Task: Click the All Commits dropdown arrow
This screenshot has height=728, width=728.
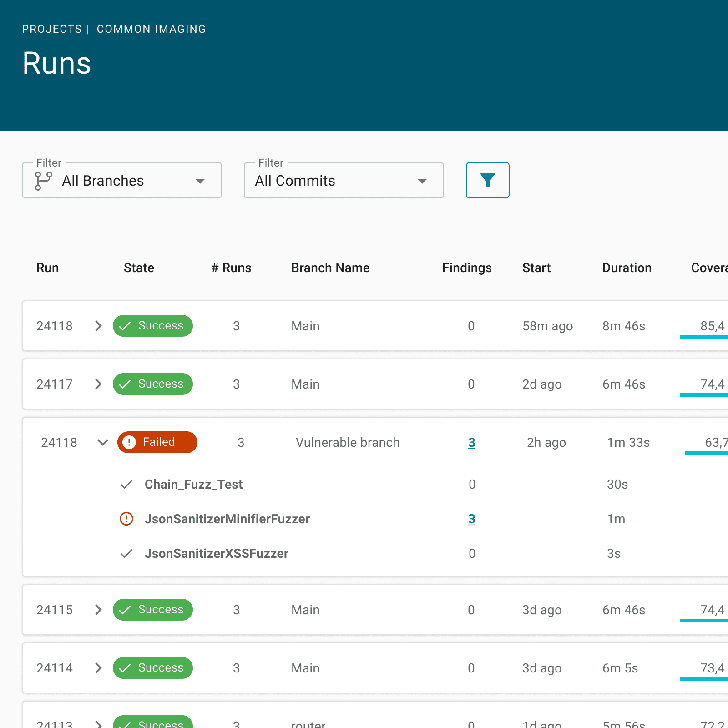Action: tap(422, 181)
